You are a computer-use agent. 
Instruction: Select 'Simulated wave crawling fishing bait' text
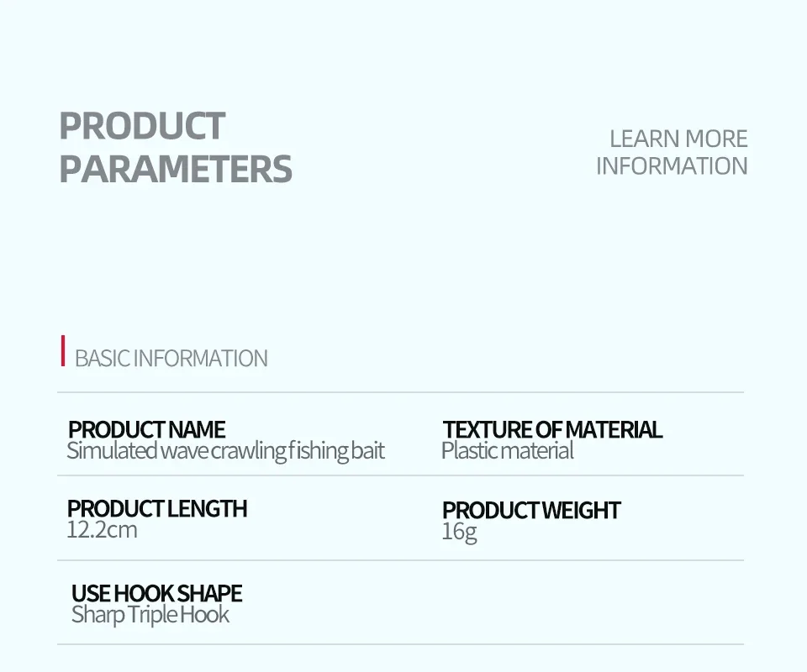click(x=225, y=451)
